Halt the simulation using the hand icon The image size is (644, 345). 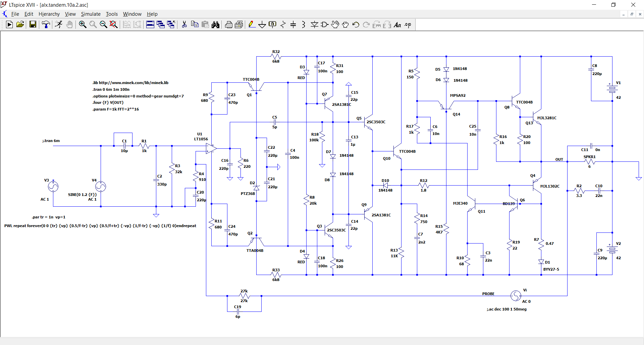(69, 24)
